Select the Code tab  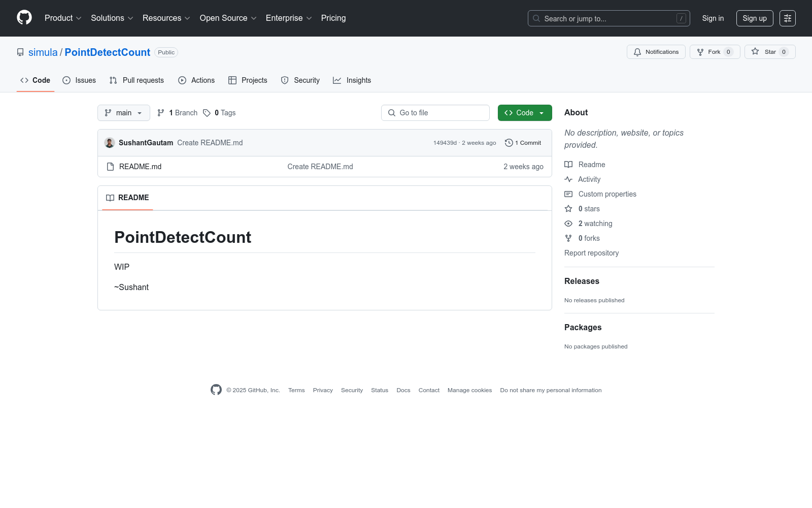(x=36, y=80)
